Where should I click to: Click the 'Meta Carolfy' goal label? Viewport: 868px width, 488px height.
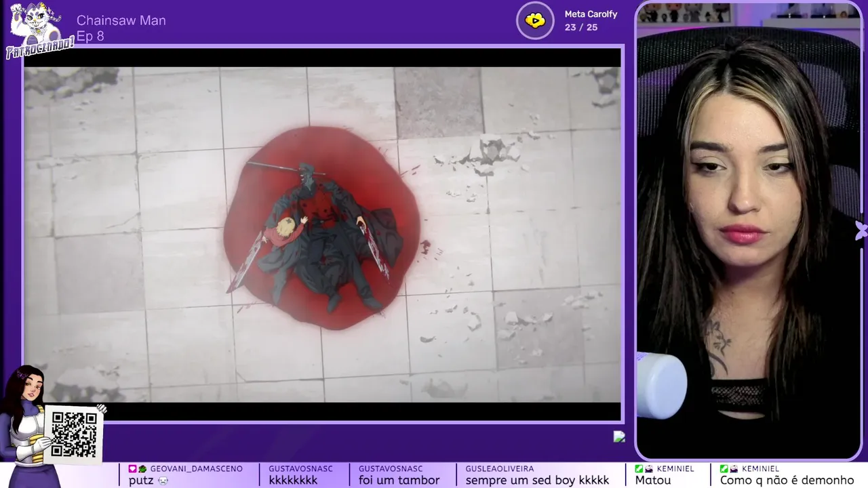(x=591, y=14)
